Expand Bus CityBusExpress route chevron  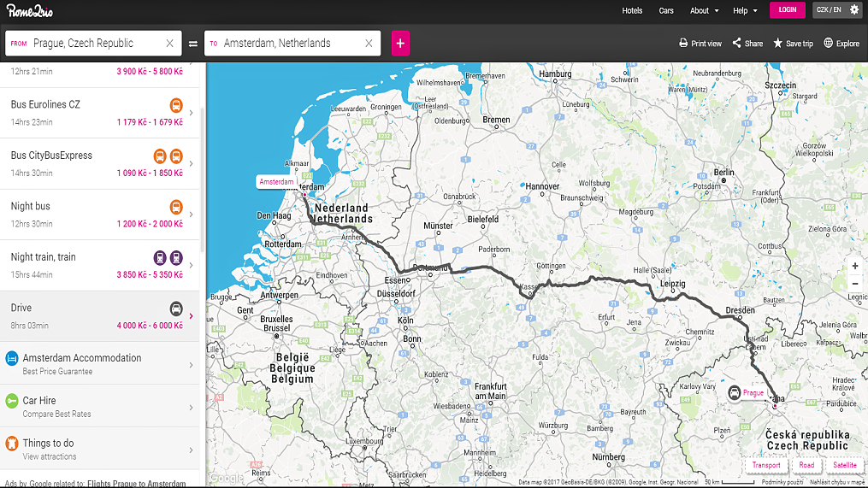(x=191, y=164)
